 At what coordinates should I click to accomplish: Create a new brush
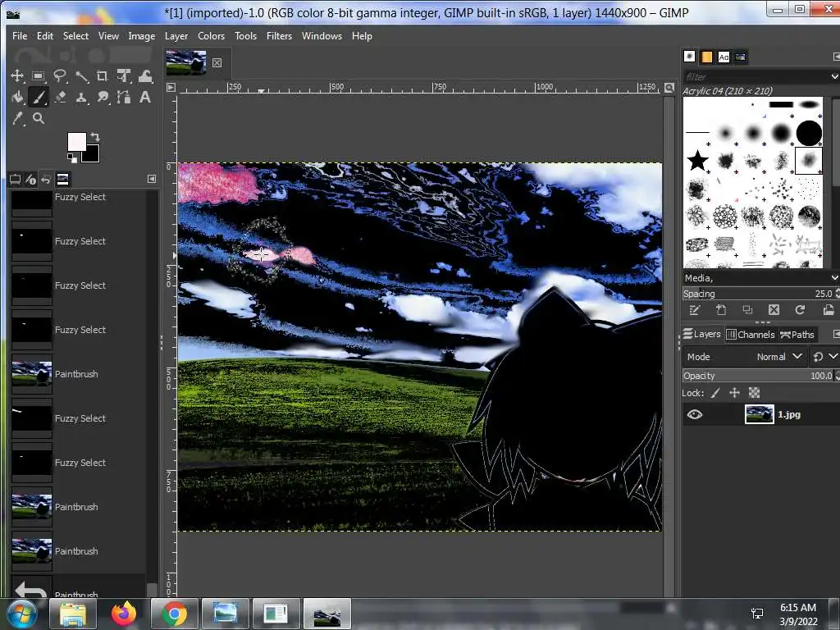tap(721, 309)
